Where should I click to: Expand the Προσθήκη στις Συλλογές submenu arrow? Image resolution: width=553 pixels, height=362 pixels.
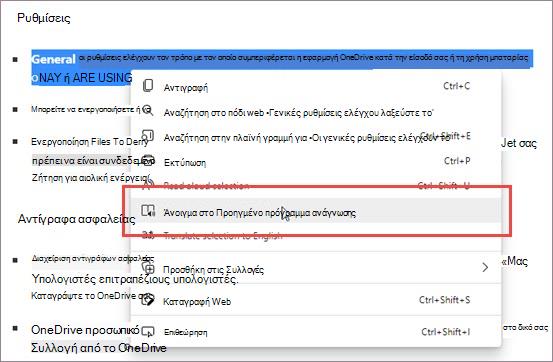pos(486,268)
